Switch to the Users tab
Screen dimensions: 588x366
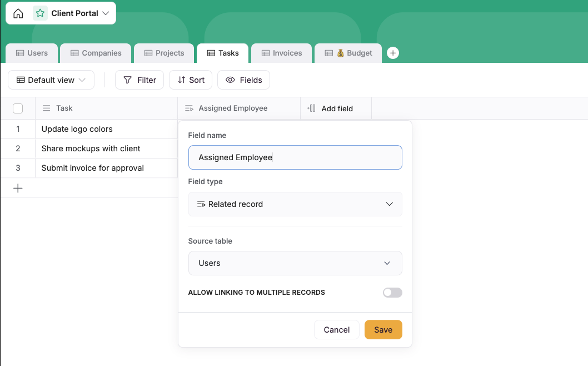pyautogui.click(x=32, y=53)
